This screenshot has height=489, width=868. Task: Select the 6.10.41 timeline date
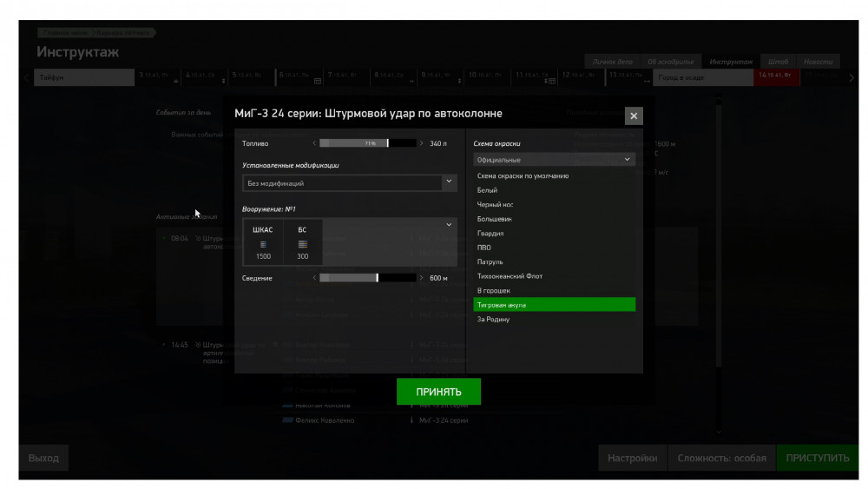click(300, 77)
